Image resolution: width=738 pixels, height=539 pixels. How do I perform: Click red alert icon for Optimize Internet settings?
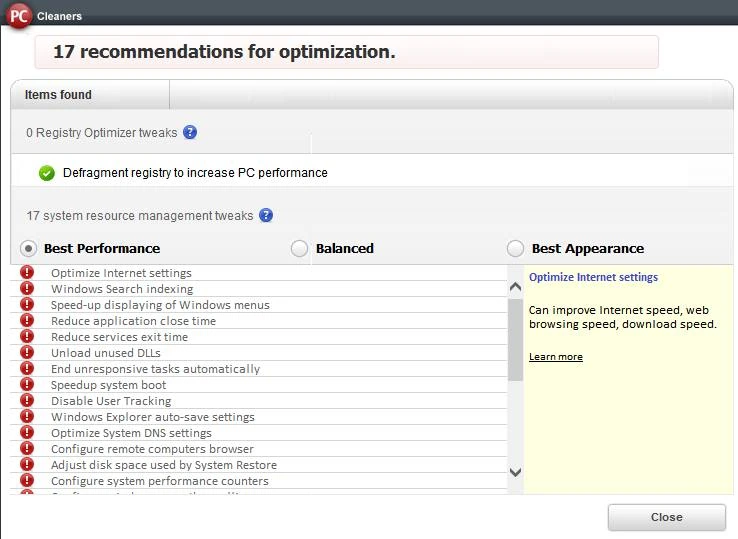coord(27,272)
